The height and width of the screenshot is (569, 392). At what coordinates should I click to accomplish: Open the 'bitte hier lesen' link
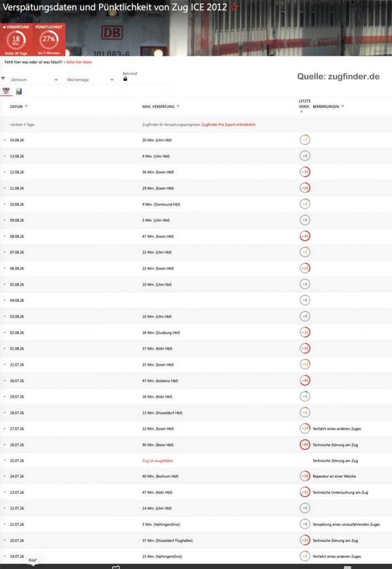tap(78, 62)
